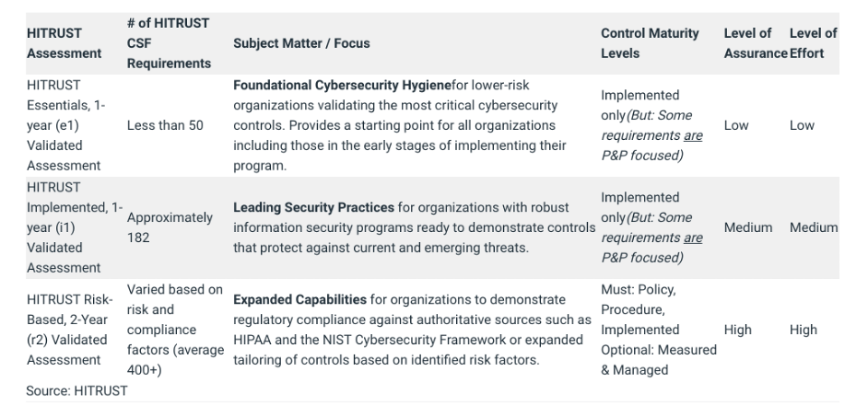
Task: Click the 'Varied based on risk' requirements cell
Action: coord(175,330)
